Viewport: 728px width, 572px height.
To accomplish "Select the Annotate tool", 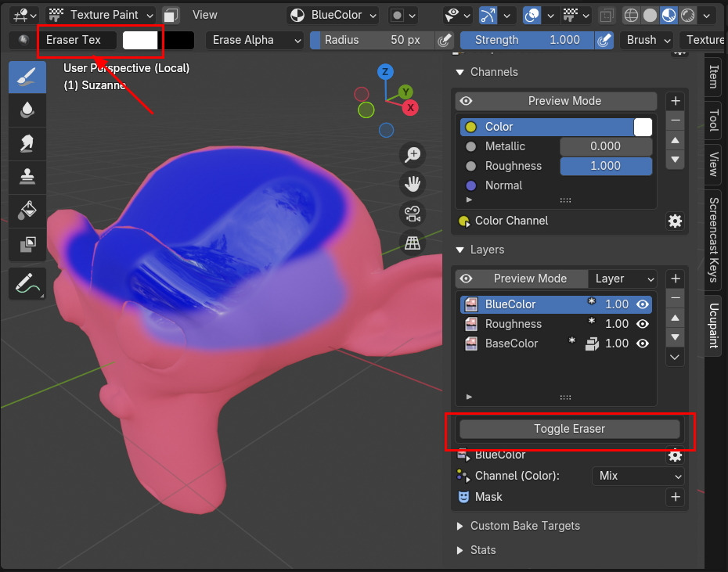I will (27, 283).
